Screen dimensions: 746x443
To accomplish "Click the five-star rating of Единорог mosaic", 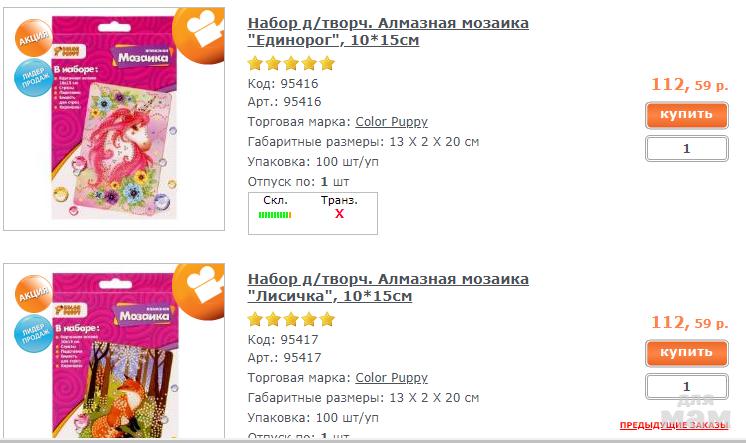I will pos(291,63).
